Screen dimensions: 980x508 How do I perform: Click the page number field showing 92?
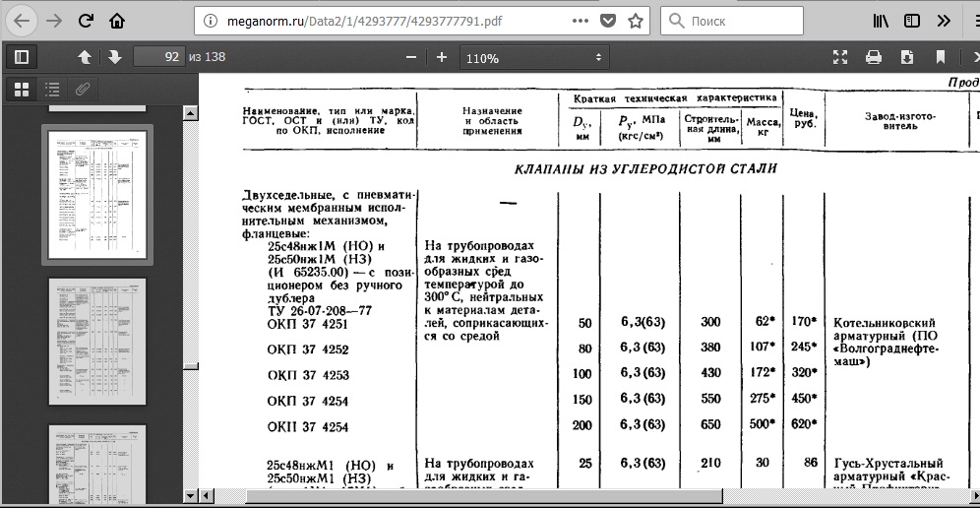point(159,57)
